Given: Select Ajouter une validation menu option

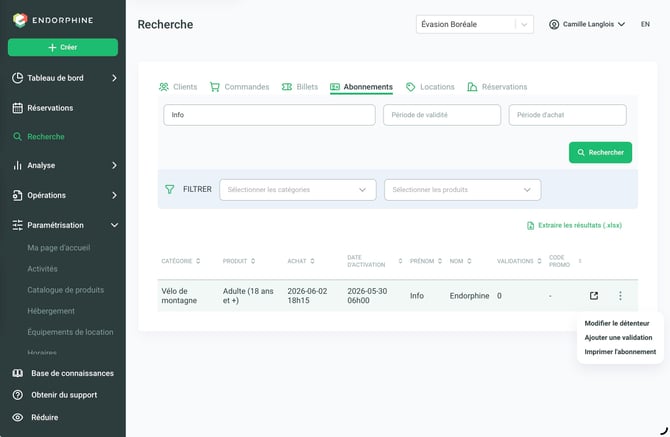Looking at the screenshot, I should tap(618, 337).
